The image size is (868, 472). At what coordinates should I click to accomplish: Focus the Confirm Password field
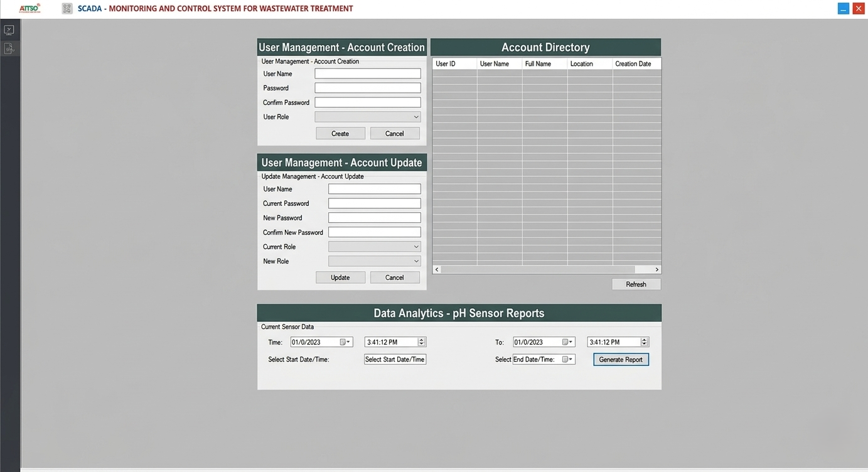(x=368, y=102)
